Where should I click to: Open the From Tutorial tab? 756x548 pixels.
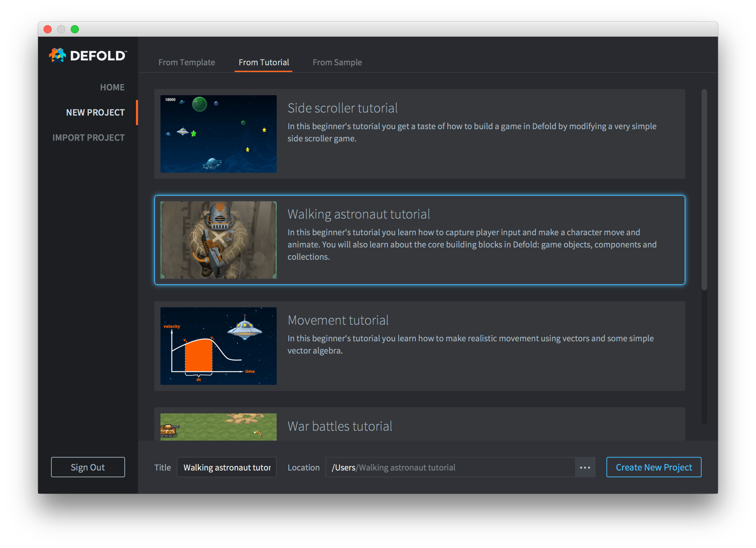click(263, 63)
